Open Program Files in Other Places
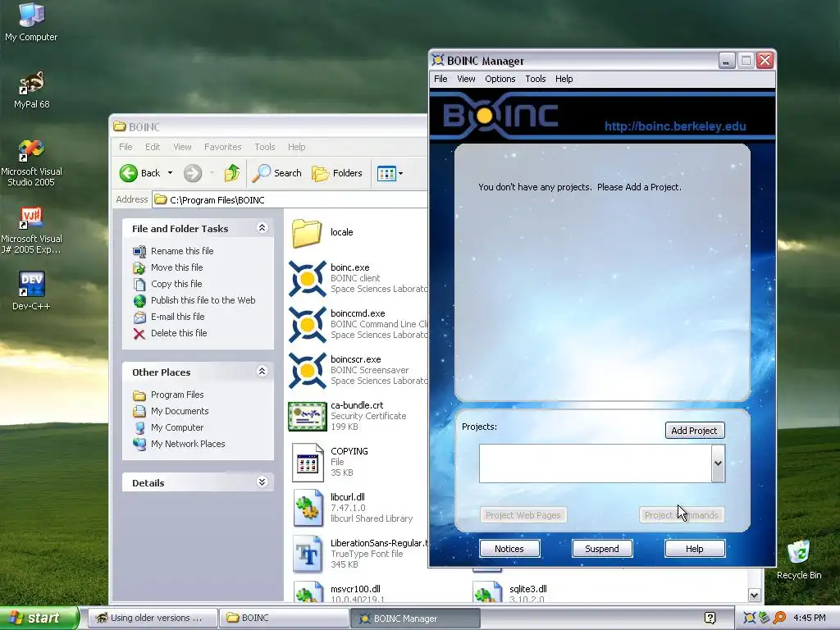This screenshot has width=840, height=630. [177, 395]
